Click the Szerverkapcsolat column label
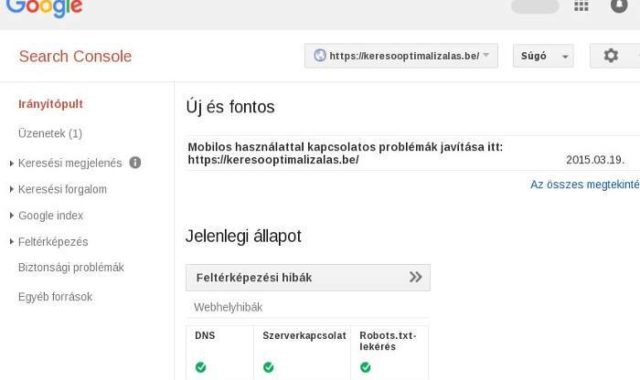The width and height of the screenshot is (640, 380). pyautogui.click(x=304, y=336)
